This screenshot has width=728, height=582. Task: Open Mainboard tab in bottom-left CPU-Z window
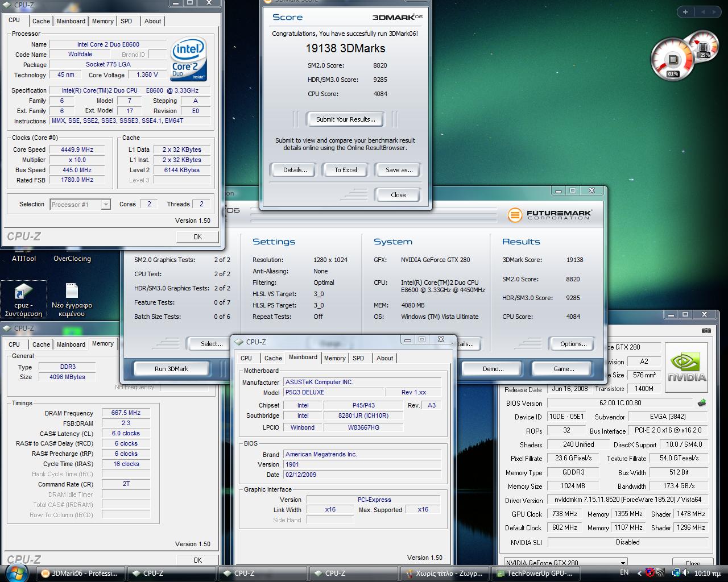[71, 344]
